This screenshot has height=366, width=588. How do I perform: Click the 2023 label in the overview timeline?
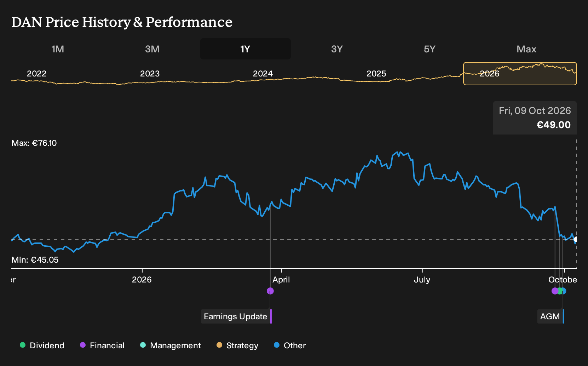coord(150,74)
